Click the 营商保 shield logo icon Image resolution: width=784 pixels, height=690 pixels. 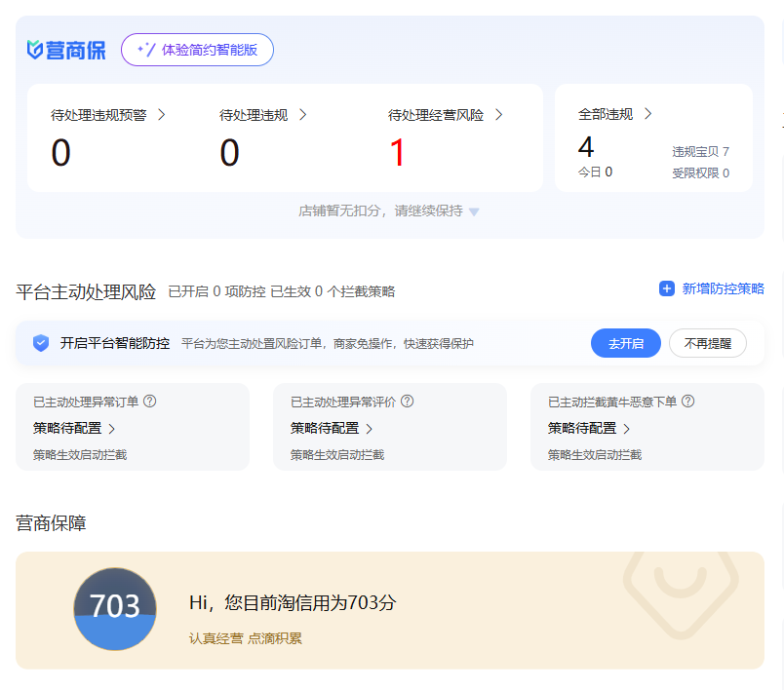coord(35,50)
